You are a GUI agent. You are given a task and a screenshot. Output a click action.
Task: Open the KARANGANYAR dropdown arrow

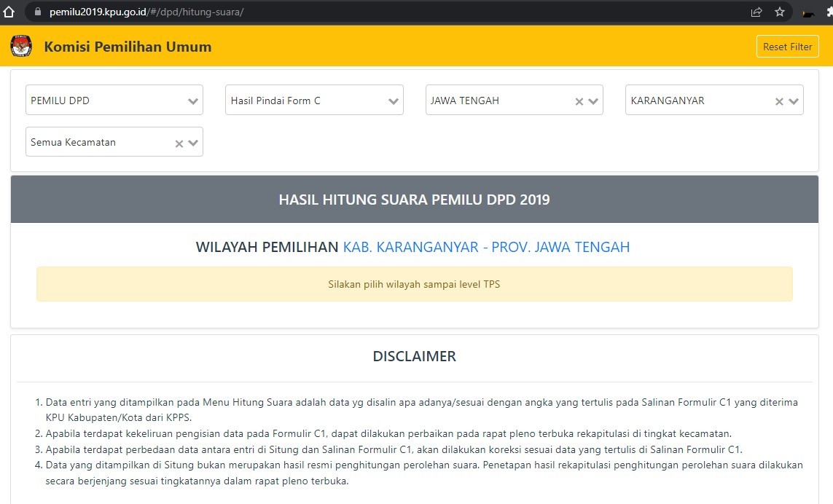click(794, 101)
